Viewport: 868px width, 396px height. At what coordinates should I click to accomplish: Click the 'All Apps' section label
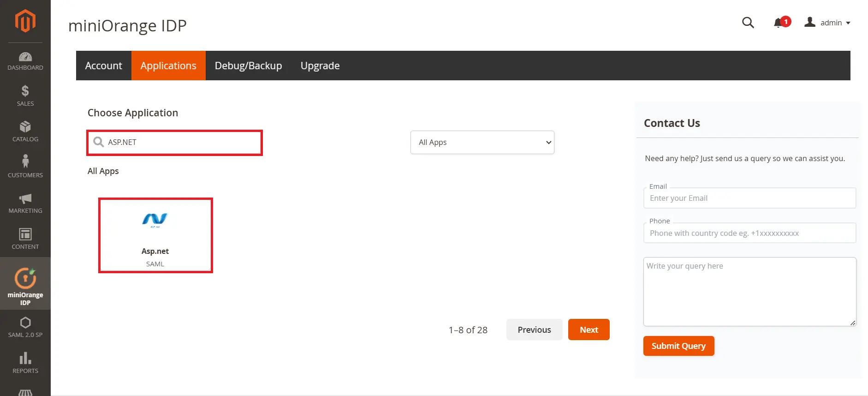[103, 171]
